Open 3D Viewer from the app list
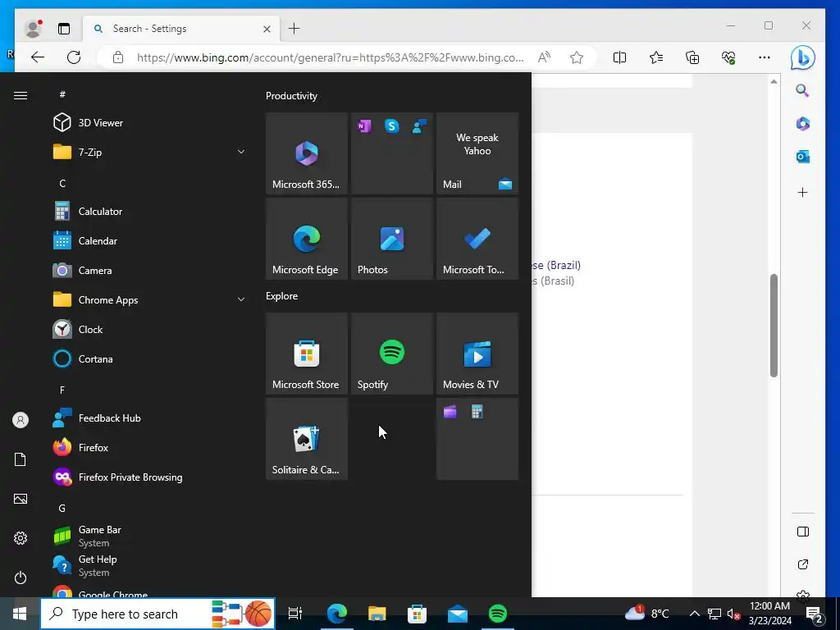Image resolution: width=840 pixels, height=630 pixels. [x=150, y=123]
